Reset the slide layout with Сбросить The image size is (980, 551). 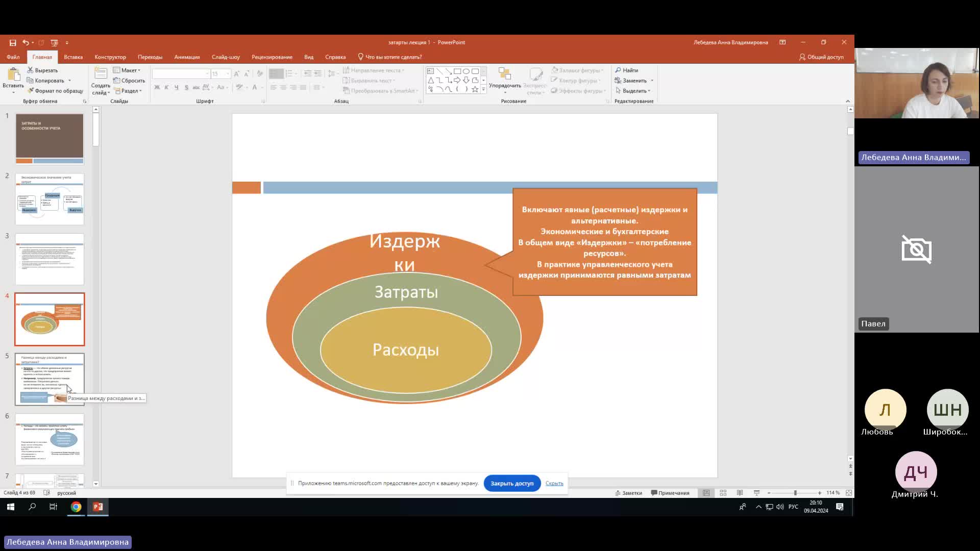click(129, 81)
